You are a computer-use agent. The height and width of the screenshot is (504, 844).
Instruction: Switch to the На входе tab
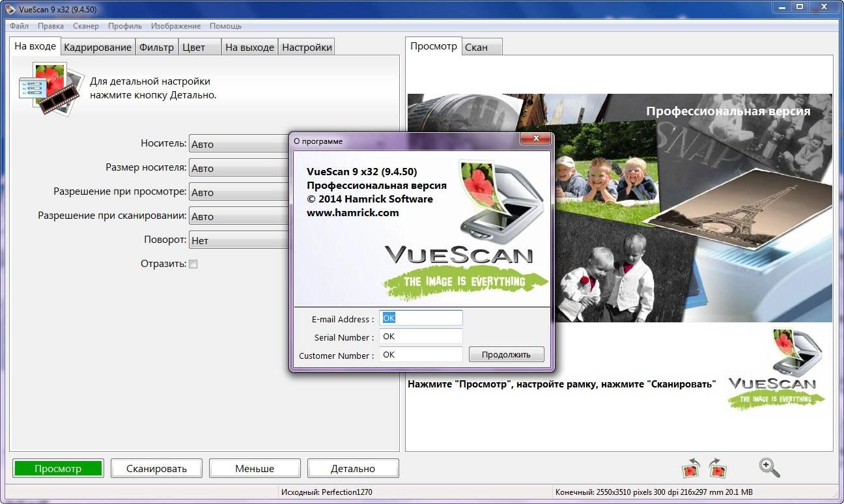pyautogui.click(x=35, y=46)
